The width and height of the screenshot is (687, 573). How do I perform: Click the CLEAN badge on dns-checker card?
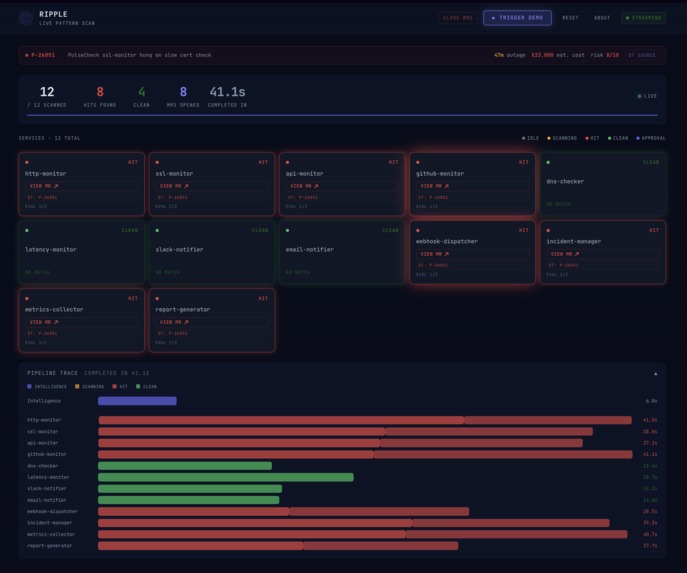tap(651, 162)
